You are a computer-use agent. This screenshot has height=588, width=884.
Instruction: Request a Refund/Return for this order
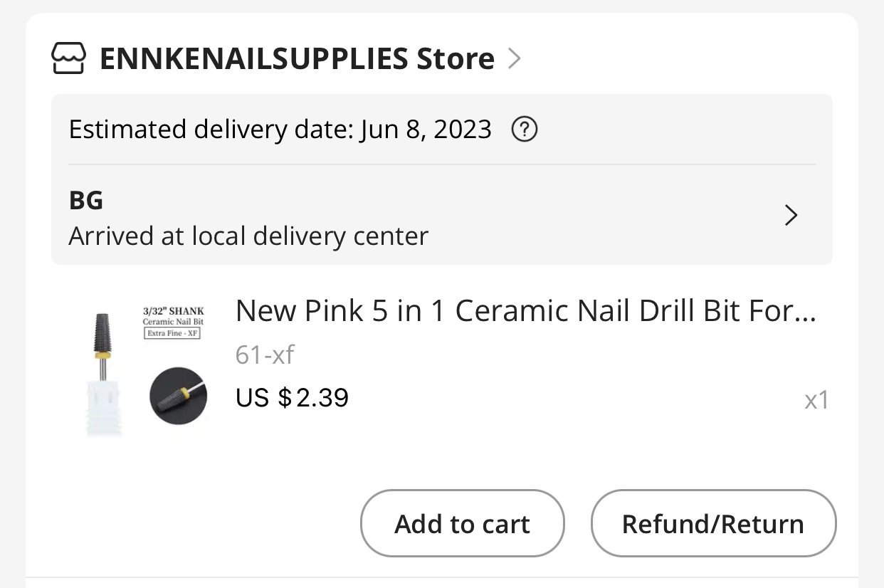pos(713,523)
